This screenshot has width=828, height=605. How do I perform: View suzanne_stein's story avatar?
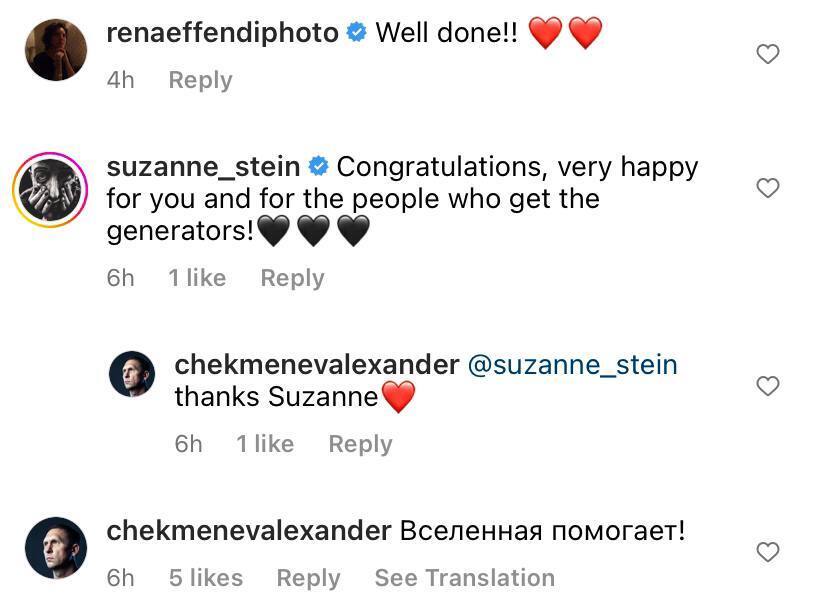pos(50,191)
